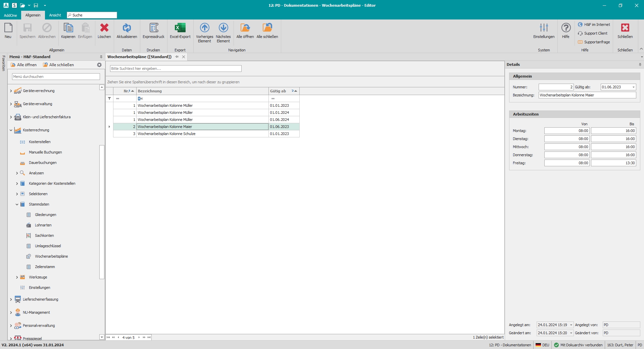644x349 pixels.
Task: Open the Gültig ab date dropdown
Action: click(x=633, y=87)
